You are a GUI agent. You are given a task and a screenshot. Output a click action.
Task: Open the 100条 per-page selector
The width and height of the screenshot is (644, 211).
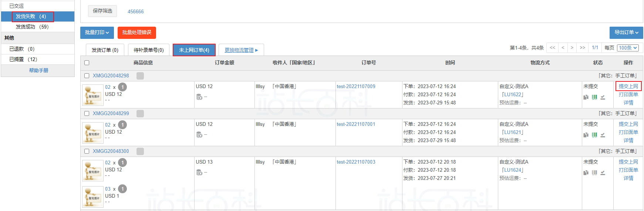[x=628, y=48]
